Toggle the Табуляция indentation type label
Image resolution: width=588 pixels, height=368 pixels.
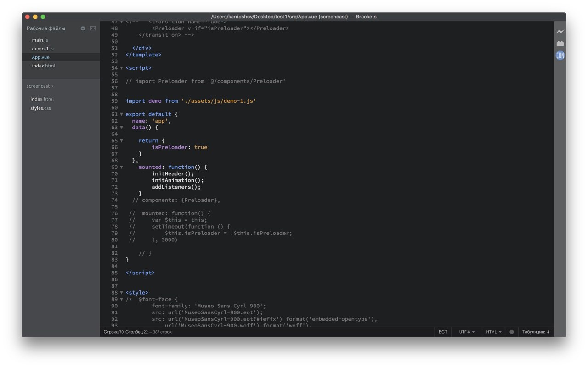pos(533,332)
